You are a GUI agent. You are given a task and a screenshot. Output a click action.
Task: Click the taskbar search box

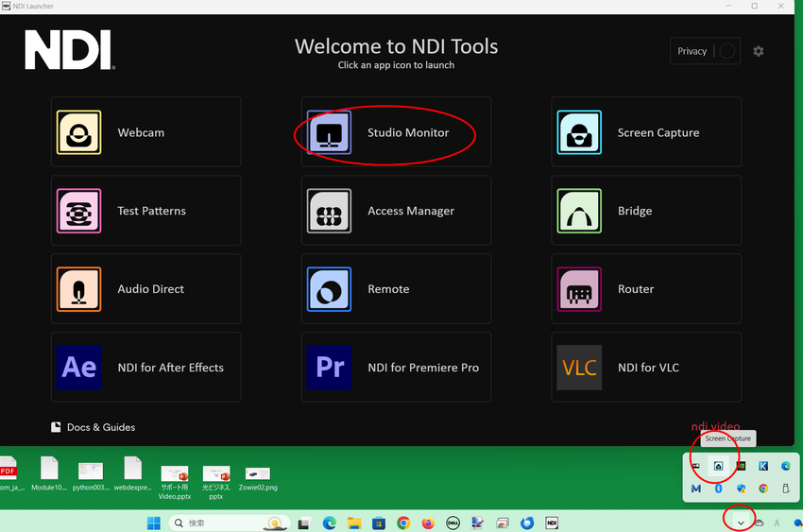click(229, 523)
